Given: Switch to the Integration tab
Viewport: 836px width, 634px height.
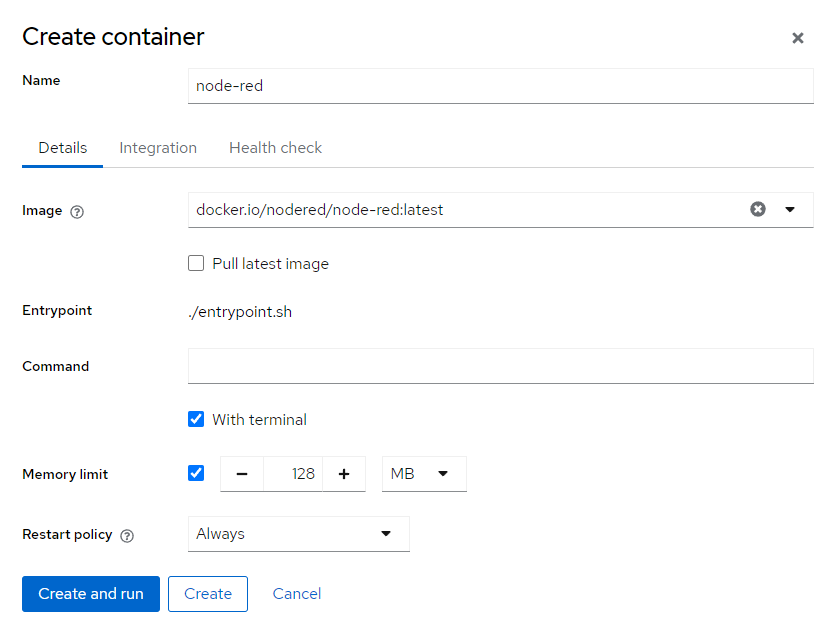Looking at the screenshot, I should click(x=158, y=148).
